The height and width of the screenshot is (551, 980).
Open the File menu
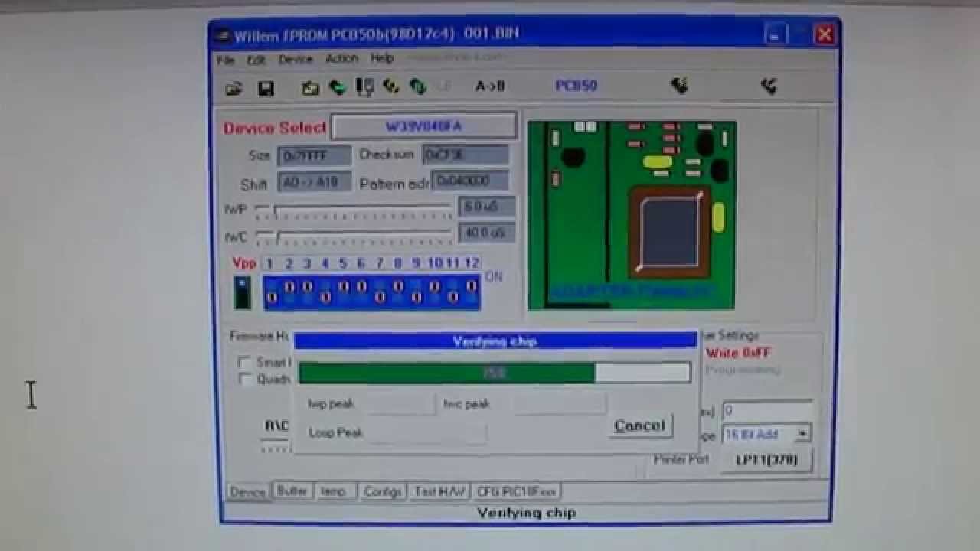226,60
